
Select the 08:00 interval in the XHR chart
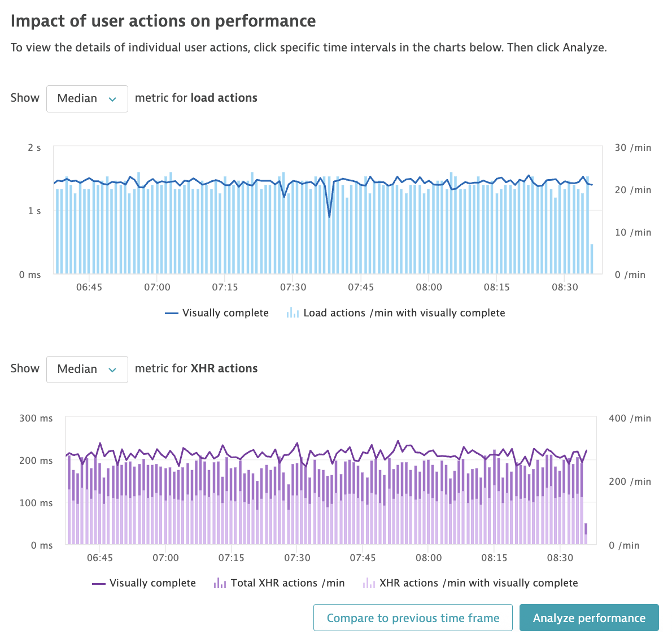click(429, 497)
